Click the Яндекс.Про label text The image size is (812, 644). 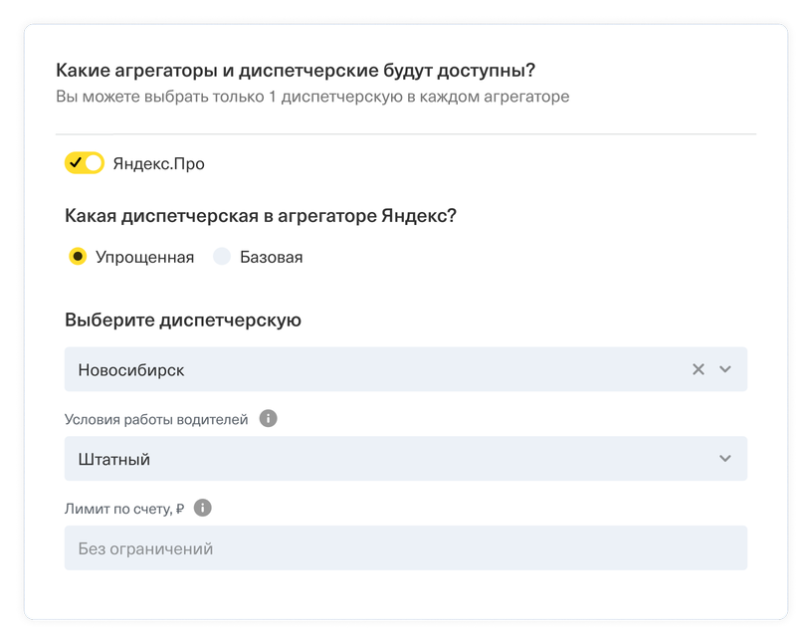coord(159,163)
